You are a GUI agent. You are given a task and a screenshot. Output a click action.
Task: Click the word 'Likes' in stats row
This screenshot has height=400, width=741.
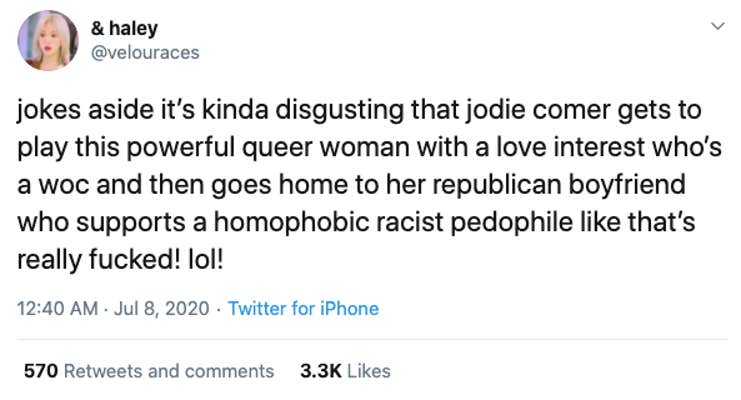click(369, 371)
